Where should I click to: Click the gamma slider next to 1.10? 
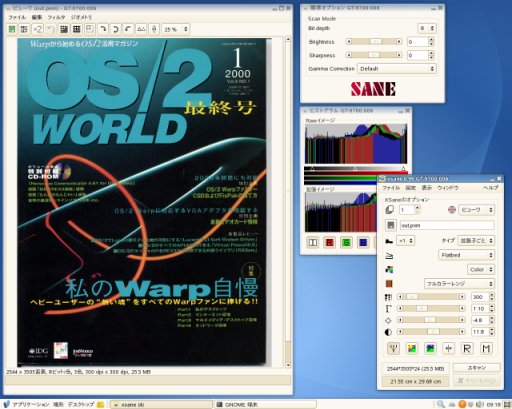point(431,309)
